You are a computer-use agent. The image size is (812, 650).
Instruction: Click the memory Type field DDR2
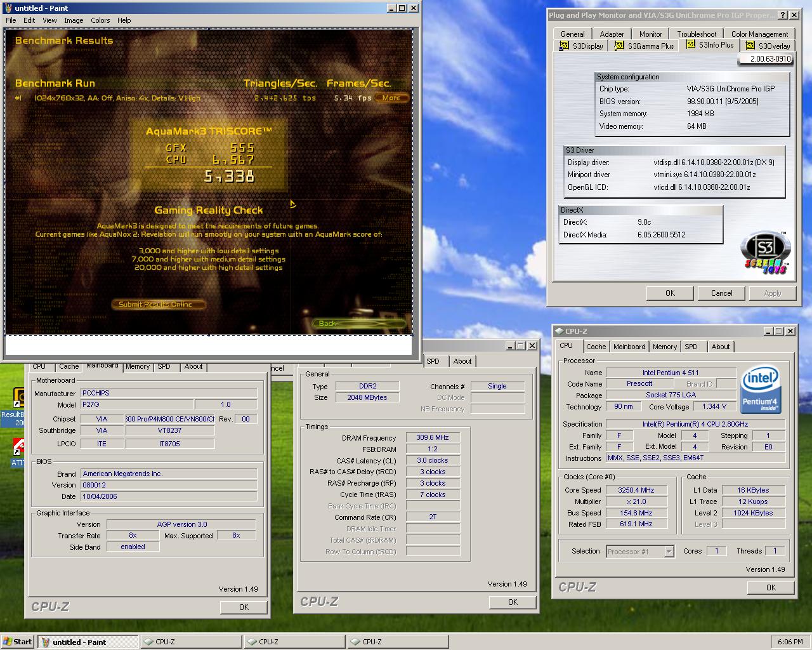(368, 386)
